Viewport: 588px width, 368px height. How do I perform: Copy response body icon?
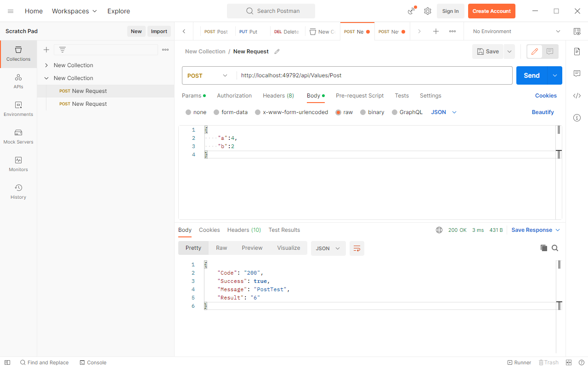point(544,248)
